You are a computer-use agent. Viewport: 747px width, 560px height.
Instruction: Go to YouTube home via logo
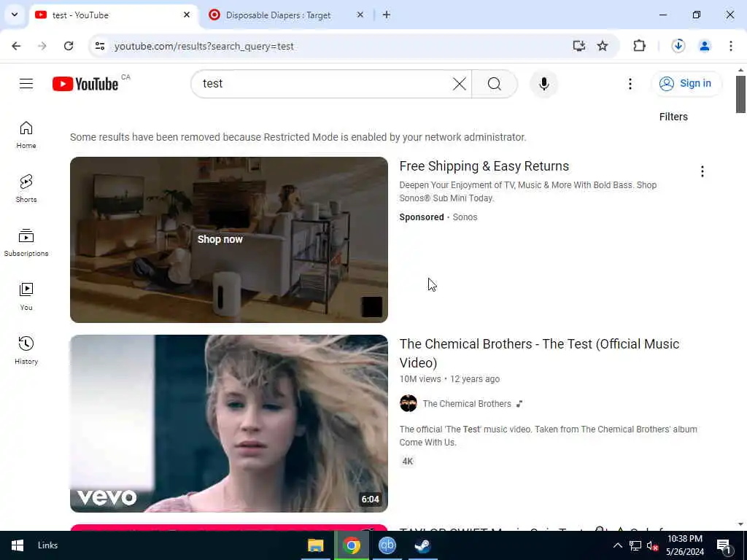pyautogui.click(x=85, y=84)
